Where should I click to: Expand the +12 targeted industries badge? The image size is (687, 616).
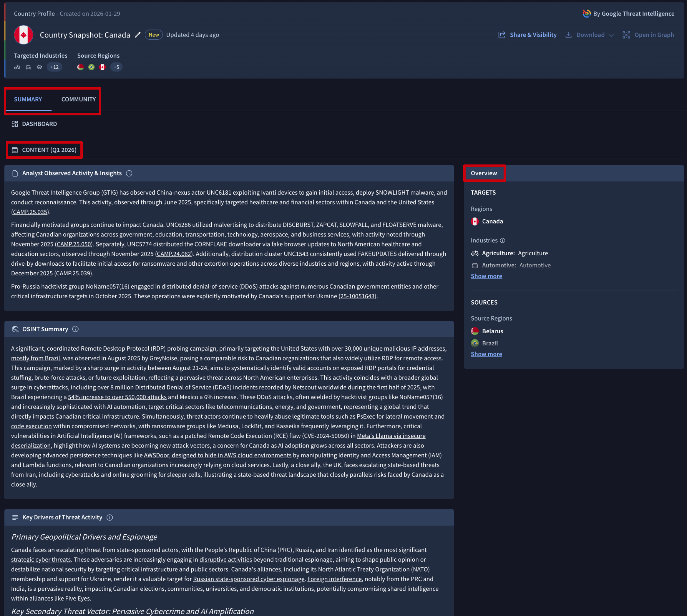click(x=55, y=67)
